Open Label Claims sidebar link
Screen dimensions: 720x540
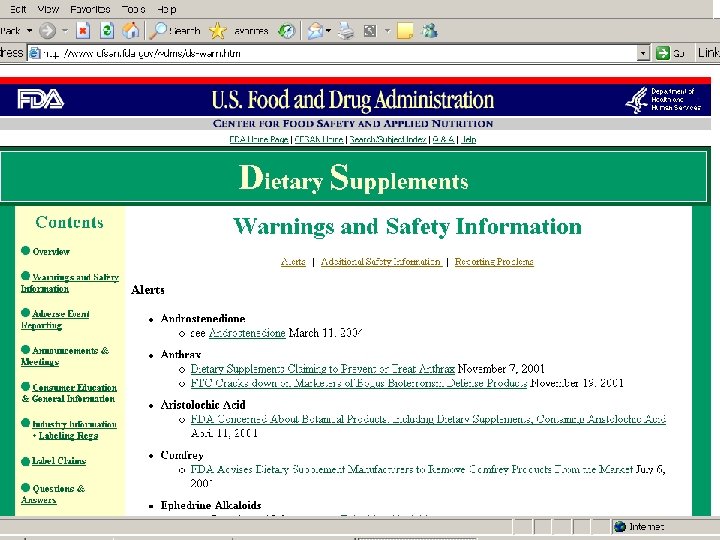coord(59,461)
